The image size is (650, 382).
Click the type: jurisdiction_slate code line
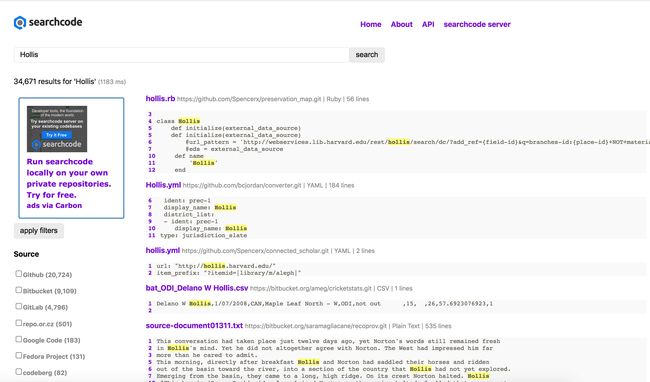[204, 235]
